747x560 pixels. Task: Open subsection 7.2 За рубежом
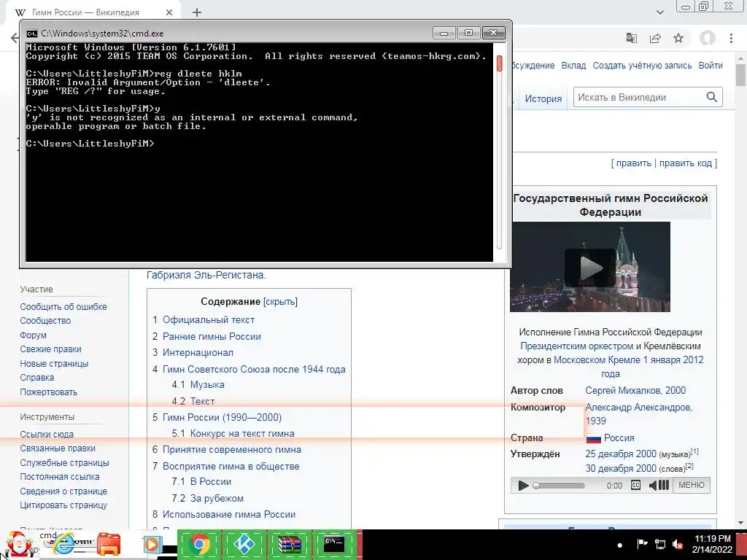pos(217,498)
